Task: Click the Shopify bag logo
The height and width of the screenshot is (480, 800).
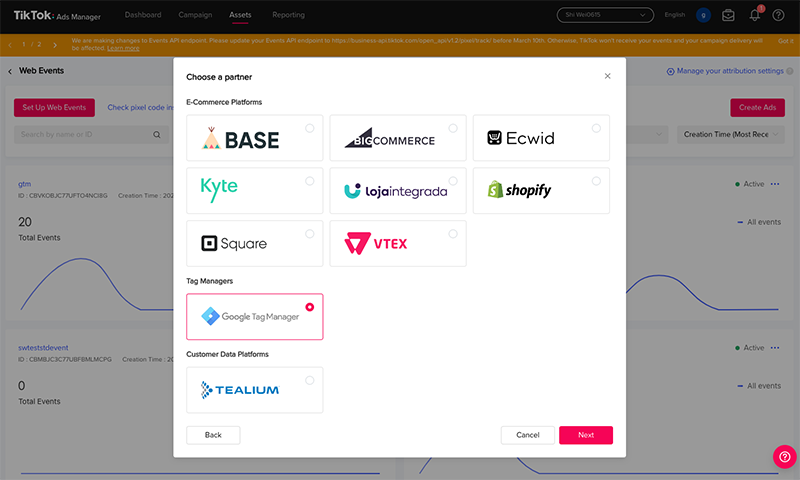Action: [495, 189]
